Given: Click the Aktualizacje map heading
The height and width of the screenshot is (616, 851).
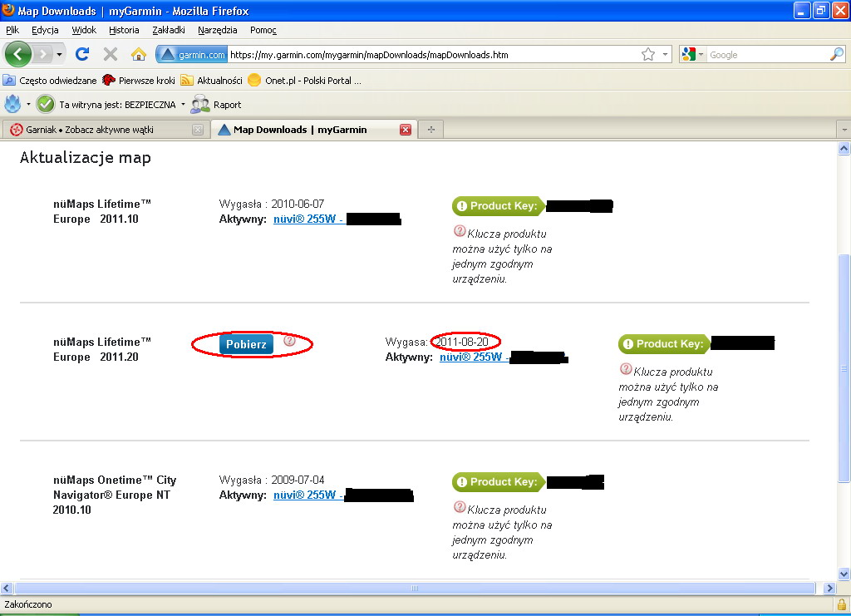Looking at the screenshot, I should click(86, 157).
